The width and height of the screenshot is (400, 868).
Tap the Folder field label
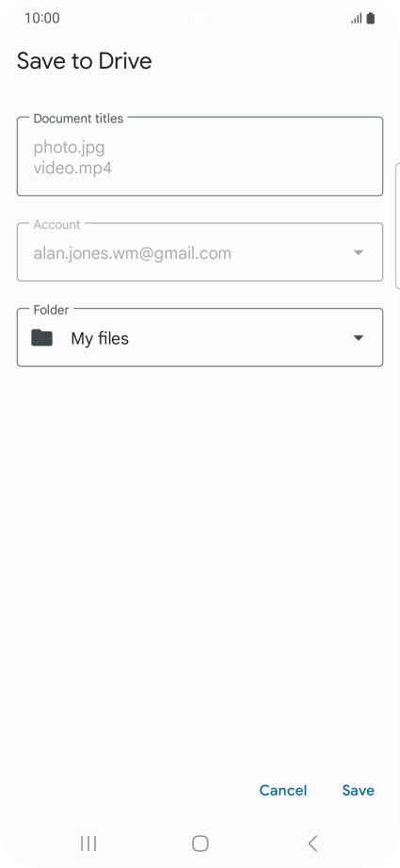click(x=51, y=310)
